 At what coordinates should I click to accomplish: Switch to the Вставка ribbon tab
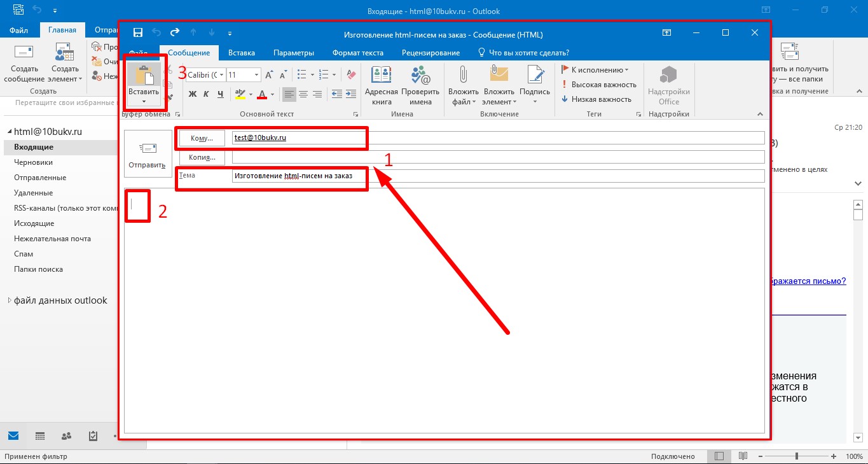(242, 53)
